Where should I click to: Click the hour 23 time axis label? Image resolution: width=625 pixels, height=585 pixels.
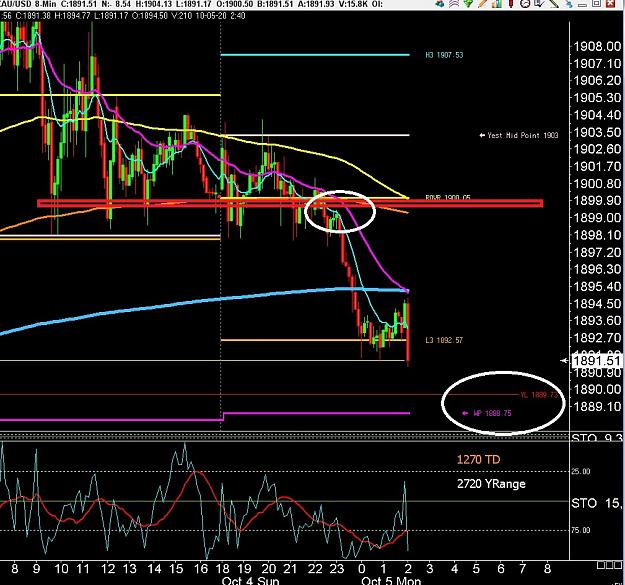pos(337,569)
